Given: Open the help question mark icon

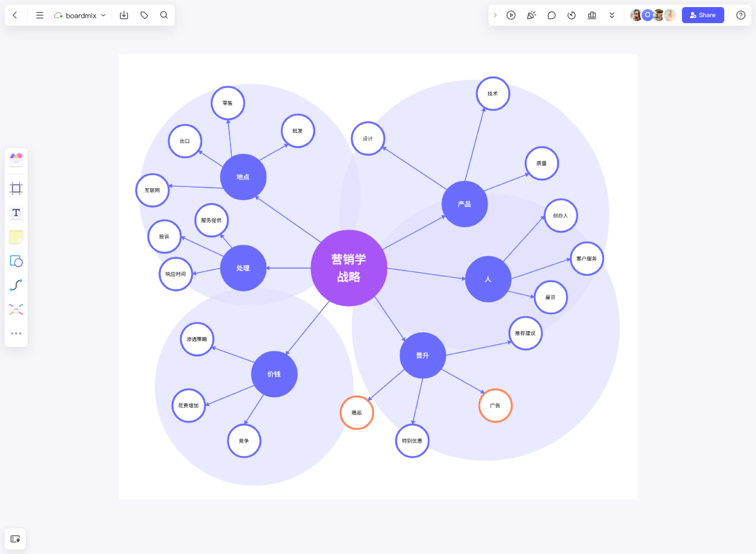Looking at the screenshot, I should coord(741,15).
